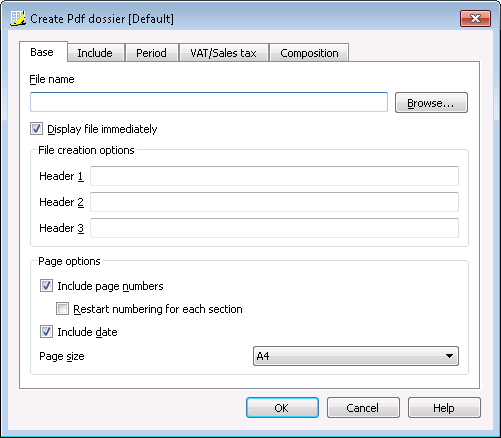Confirm with the OK button
The width and height of the screenshot is (501, 438).
point(282,408)
